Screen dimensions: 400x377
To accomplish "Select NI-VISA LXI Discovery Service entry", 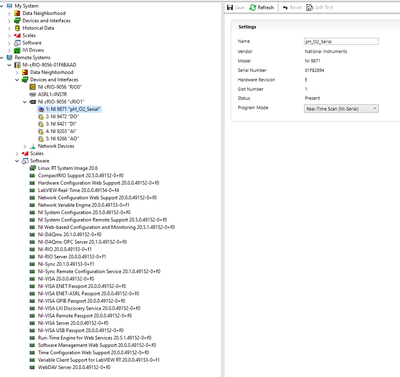I will pos(89,308).
